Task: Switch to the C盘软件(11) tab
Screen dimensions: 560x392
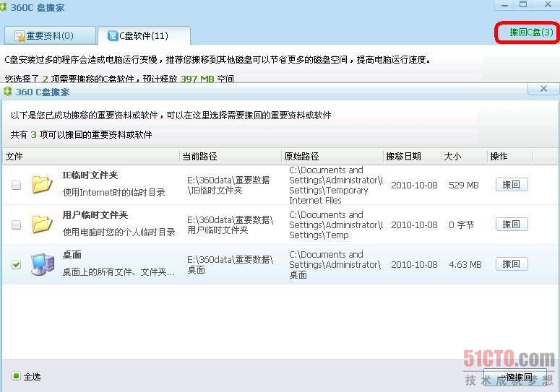Action: (x=144, y=35)
